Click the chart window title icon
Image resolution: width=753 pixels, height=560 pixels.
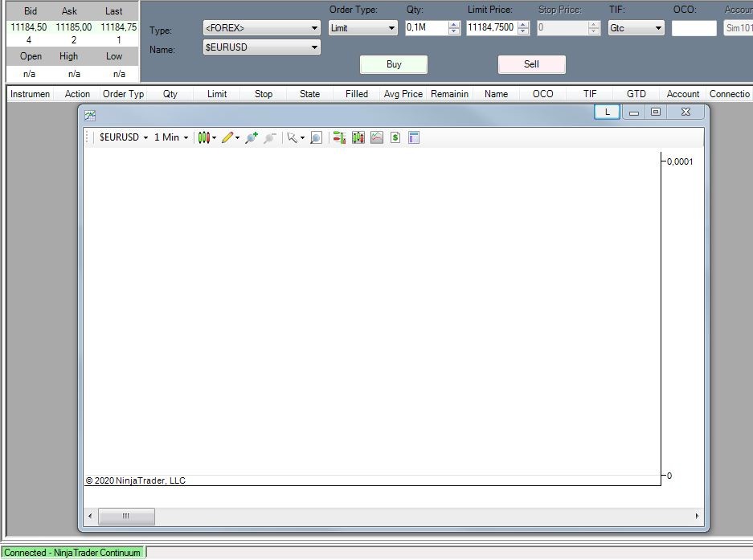(90, 115)
